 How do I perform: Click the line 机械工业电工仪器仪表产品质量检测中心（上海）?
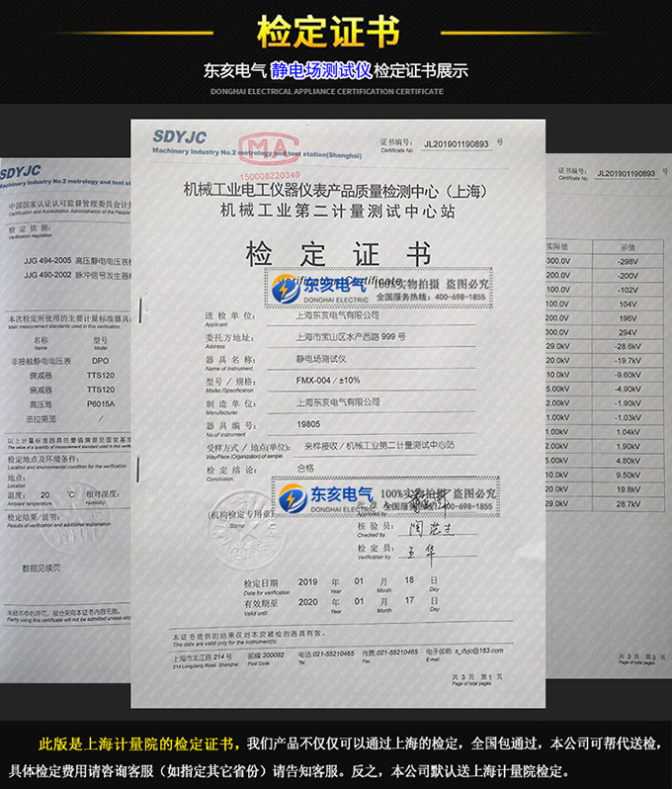point(336,191)
